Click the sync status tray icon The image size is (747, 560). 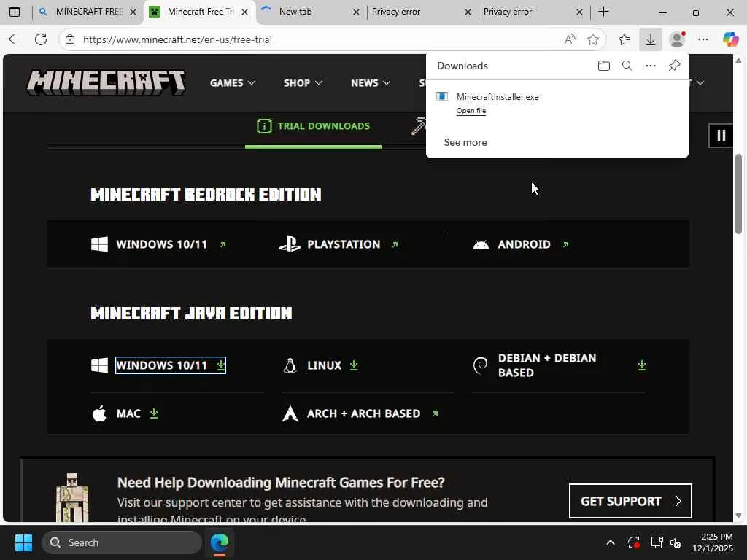634,542
